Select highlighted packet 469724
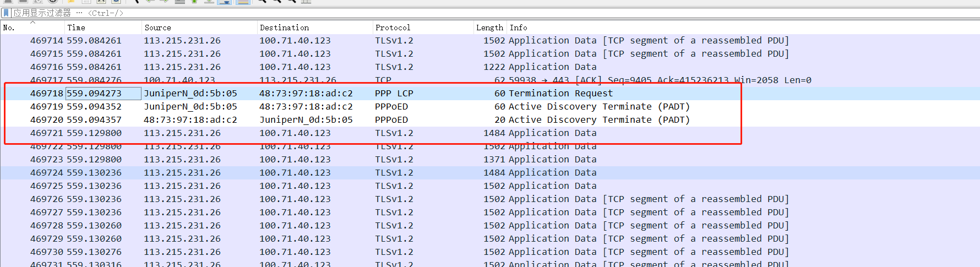Viewport: 980px width, 267px height. (330, 173)
